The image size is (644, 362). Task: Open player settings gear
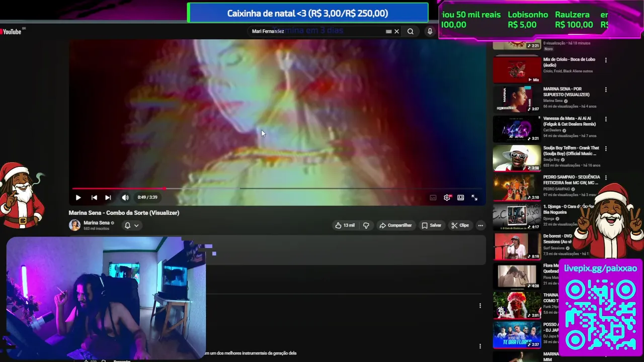(x=447, y=198)
